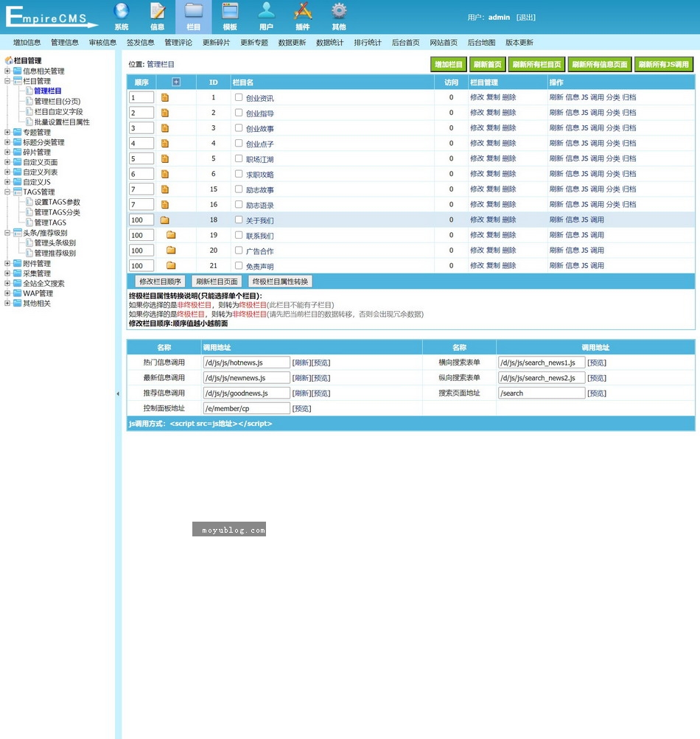This screenshot has width=700, height=739.
Task: Click the page icon in the 职场江湖 row
Action: (x=165, y=159)
